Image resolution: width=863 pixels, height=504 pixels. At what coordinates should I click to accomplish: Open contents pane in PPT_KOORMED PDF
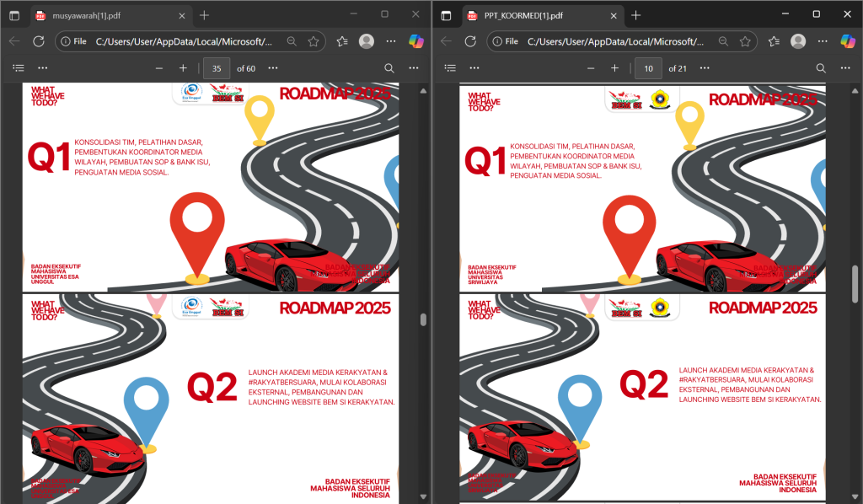coord(451,68)
